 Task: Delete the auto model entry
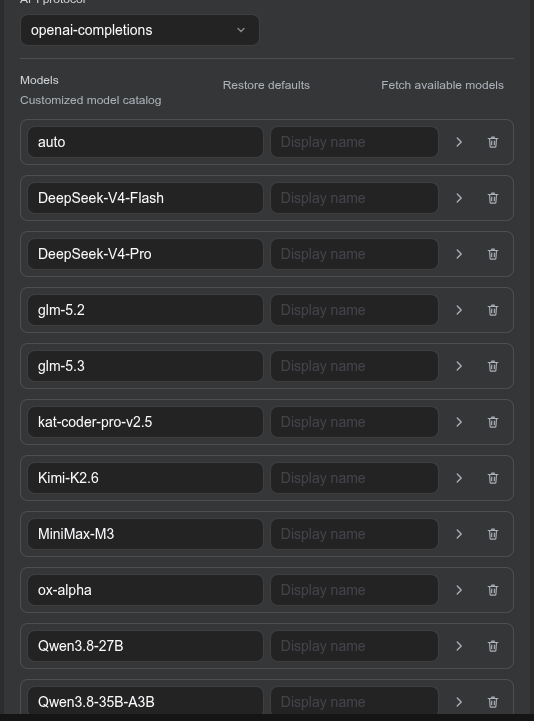(x=493, y=142)
